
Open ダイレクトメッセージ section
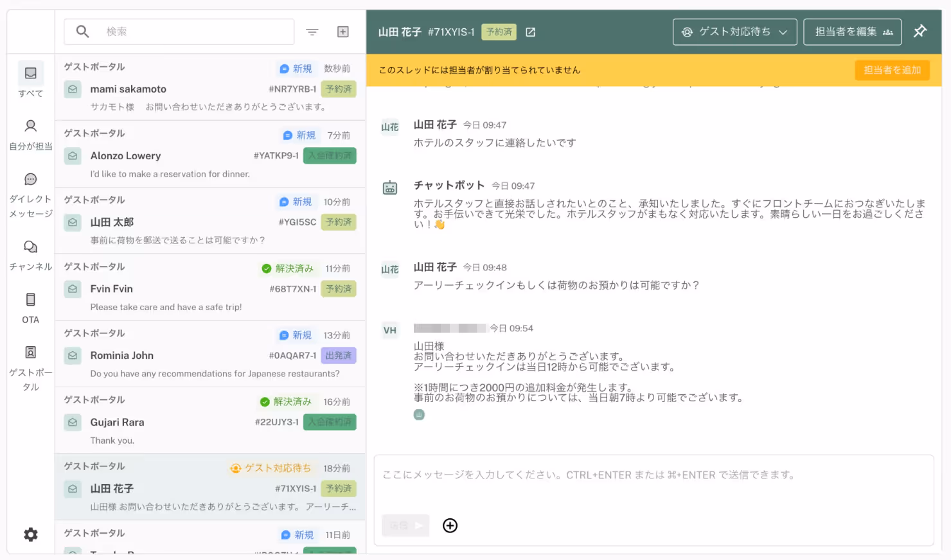(31, 196)
